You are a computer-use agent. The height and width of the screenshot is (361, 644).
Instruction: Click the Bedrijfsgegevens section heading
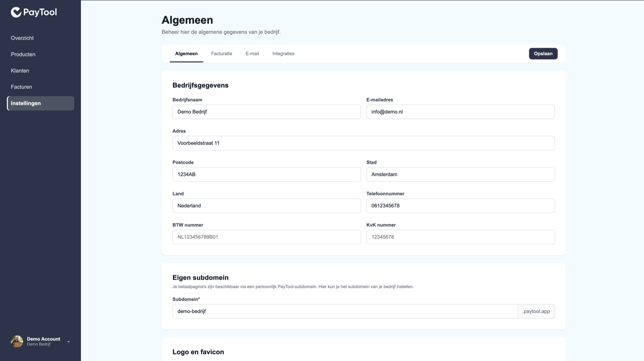(200, 85)
